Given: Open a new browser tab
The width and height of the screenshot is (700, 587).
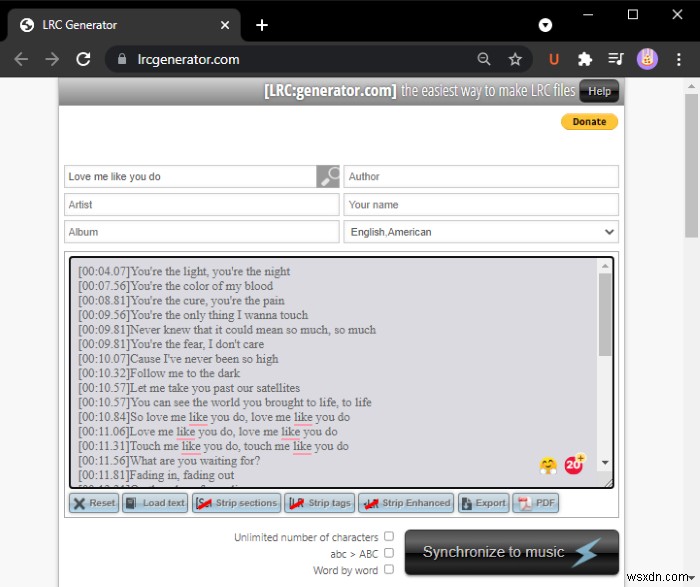Looking at the screenshot, I should click(x=262, y=25).
